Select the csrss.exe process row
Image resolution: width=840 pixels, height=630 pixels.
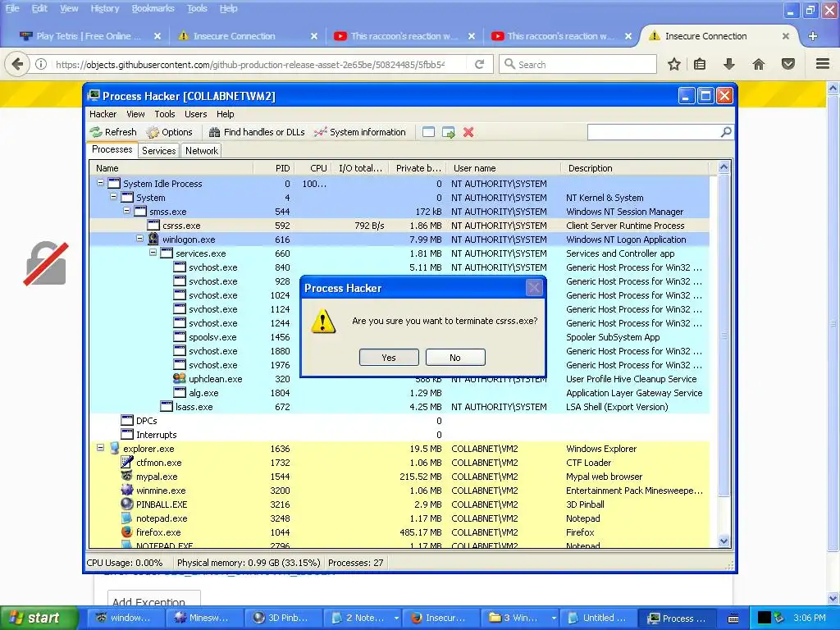[399, 226]
